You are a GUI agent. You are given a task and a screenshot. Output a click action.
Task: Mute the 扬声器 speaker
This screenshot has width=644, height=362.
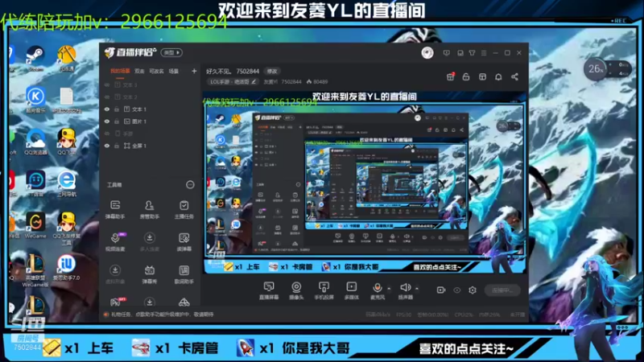pos(405,290)
